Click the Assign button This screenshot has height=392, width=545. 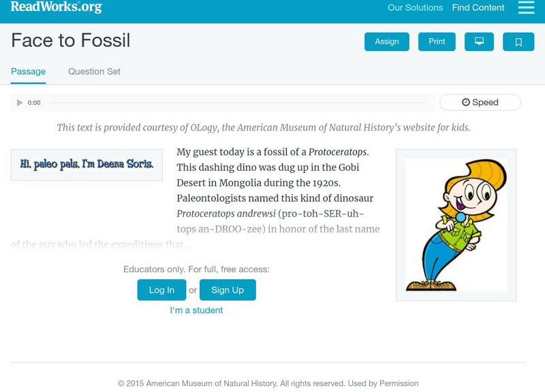point(387,42)
